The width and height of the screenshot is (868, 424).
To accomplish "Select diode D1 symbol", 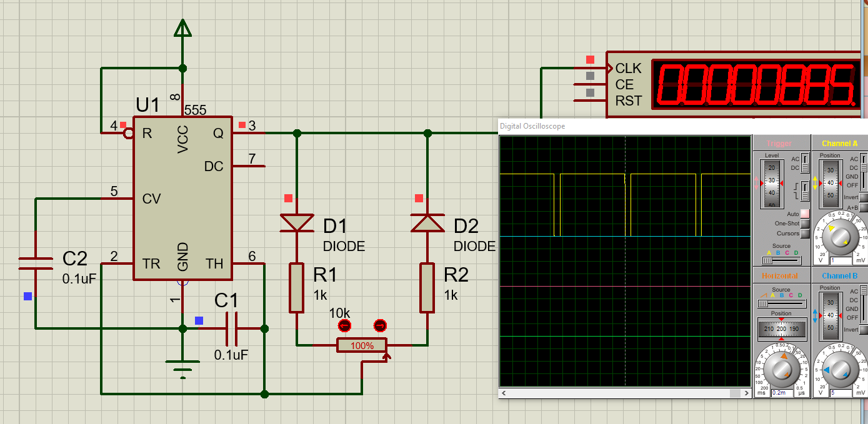I will click(x=297, y=222).
